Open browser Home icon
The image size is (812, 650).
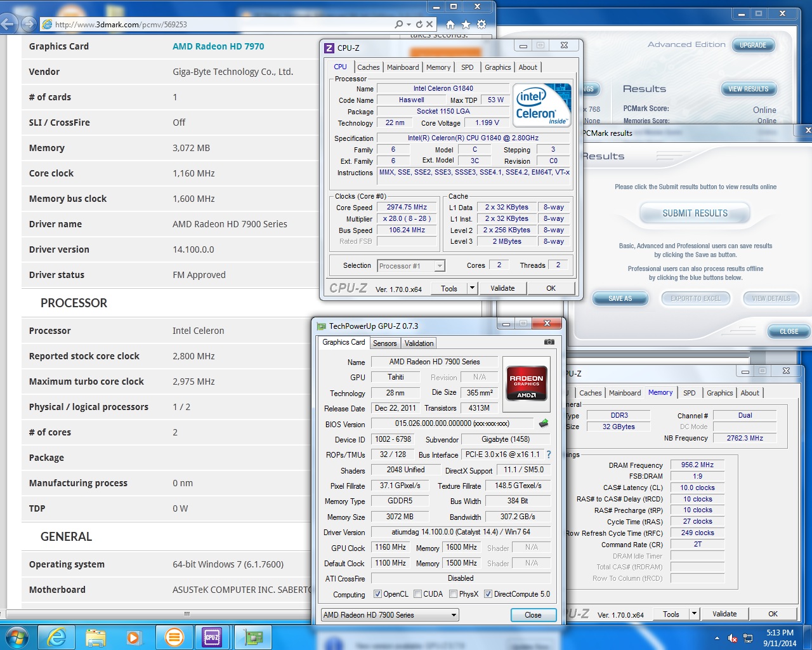[450, 24]
